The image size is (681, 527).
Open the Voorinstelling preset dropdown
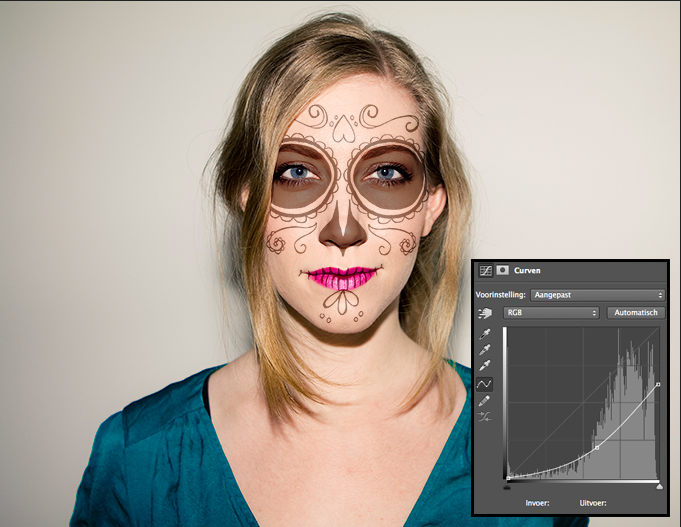coord(598,295)
